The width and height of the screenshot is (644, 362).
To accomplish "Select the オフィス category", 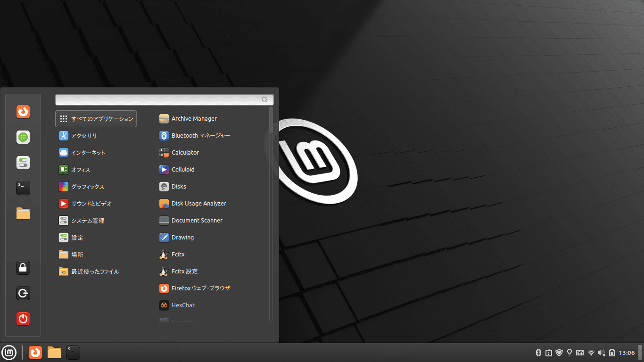I will point(96,170).
